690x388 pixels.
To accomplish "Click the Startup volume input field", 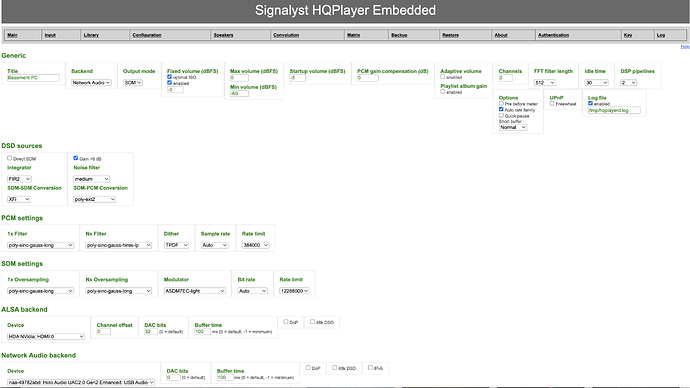I will tap(297, 78).
